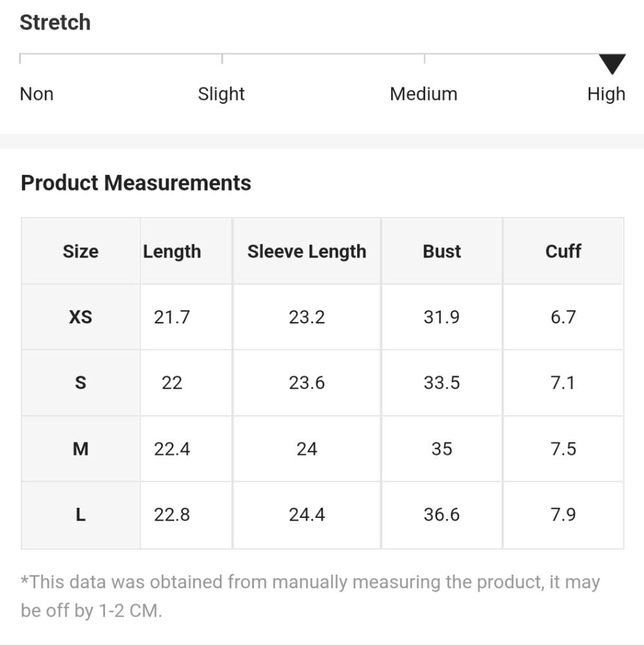The height and width of the screenshot is (645, 644).
Task: Select the Non stretch label
Action: [37, 94]
